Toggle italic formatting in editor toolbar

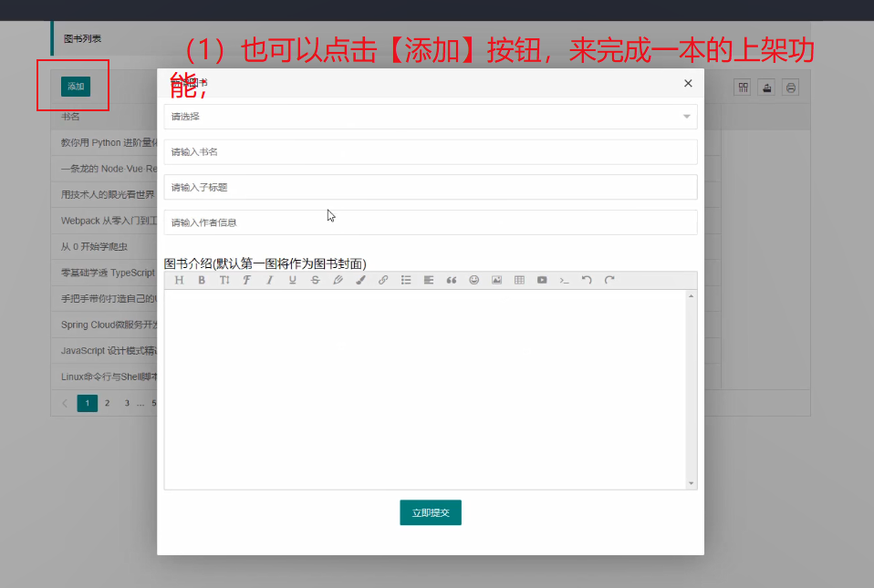click(270, 280)
